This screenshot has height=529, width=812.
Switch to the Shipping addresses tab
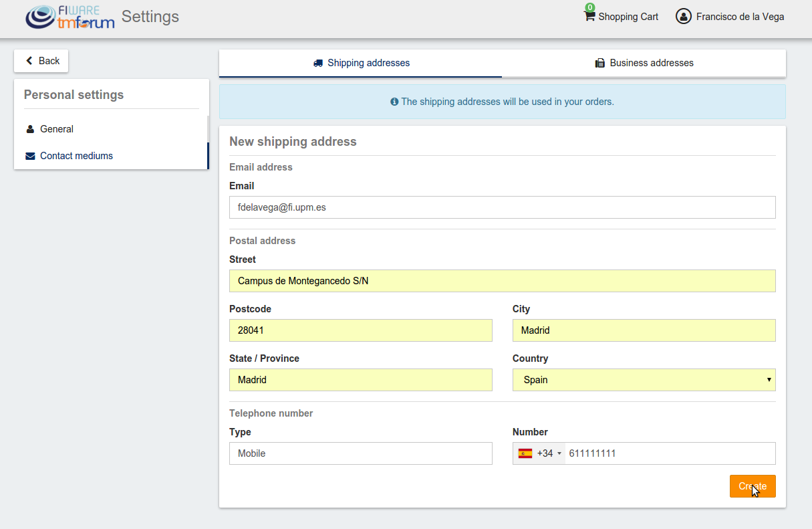point(361,63)
